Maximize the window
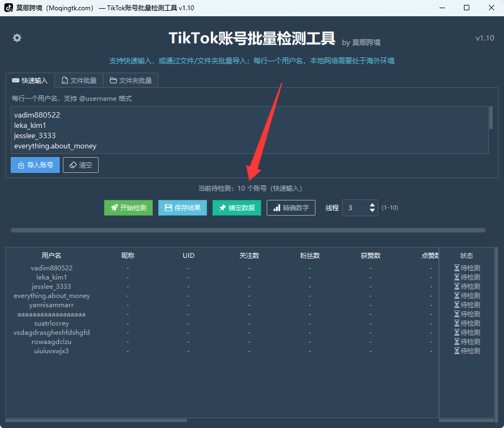This screenshot has height=428, width=504. 467,8
